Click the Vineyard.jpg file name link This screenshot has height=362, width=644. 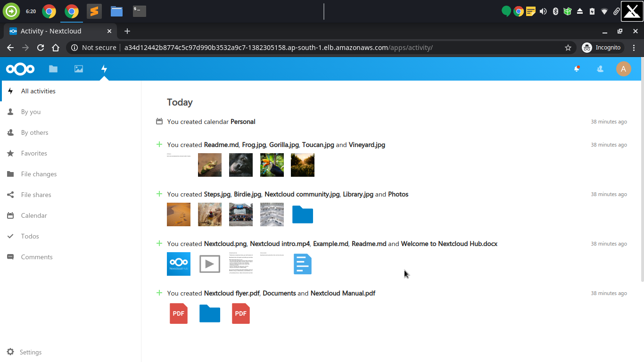(x=367, y=145)
